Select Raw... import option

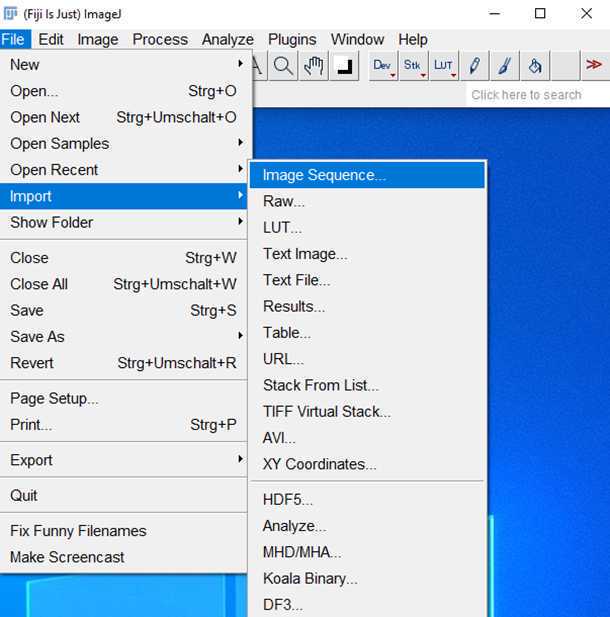367,201
